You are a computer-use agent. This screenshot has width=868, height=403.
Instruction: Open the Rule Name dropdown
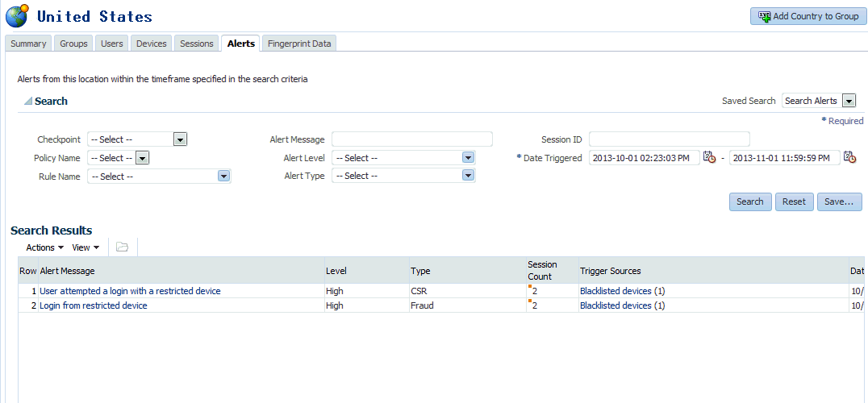pos(223,176)
